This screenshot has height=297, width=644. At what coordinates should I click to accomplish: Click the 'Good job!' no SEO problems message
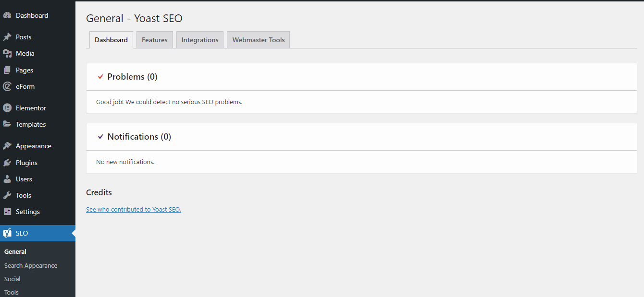169,102
